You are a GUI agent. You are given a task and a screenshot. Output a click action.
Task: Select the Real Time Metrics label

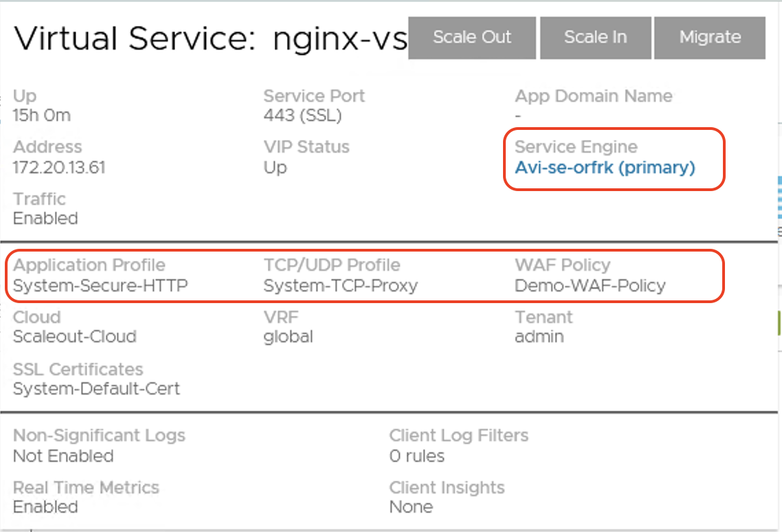(87, 487)
